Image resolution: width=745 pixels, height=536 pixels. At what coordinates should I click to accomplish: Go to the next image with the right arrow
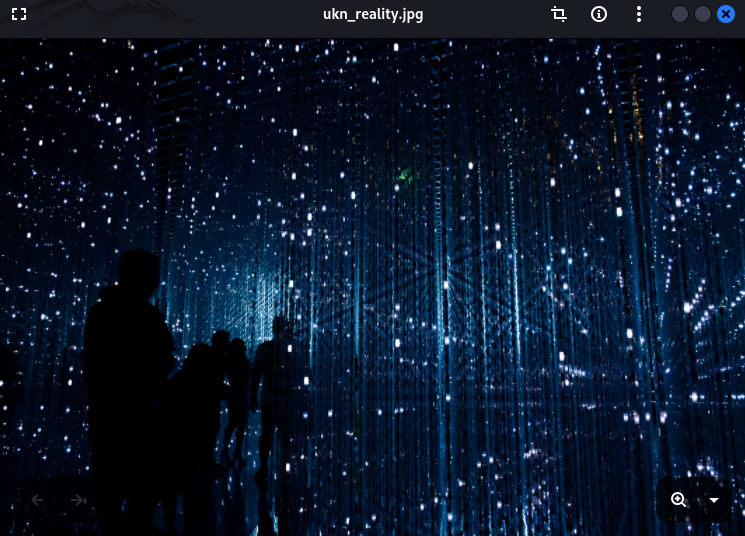[77, 500]
